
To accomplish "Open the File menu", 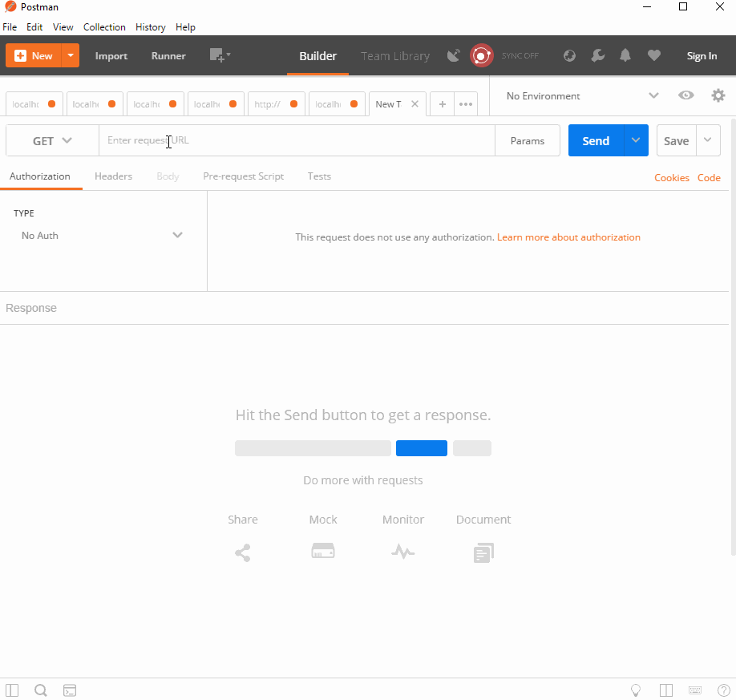I will click(10, 27).
